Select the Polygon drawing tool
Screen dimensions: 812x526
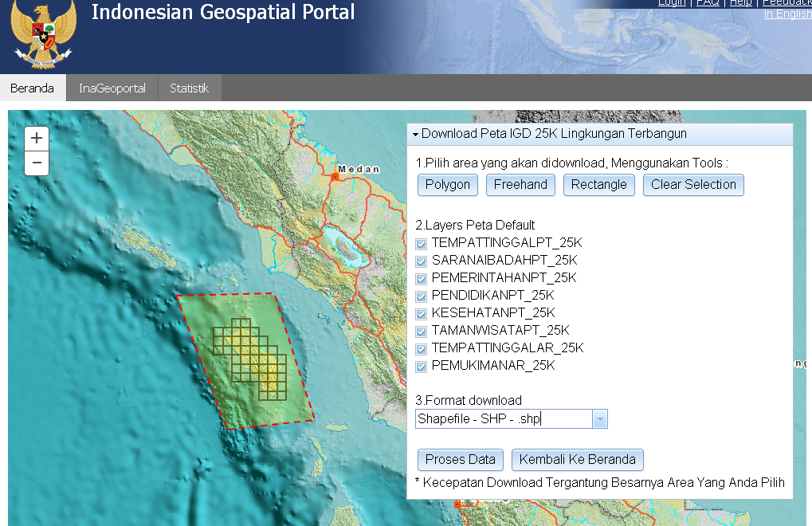click(447, 184)
